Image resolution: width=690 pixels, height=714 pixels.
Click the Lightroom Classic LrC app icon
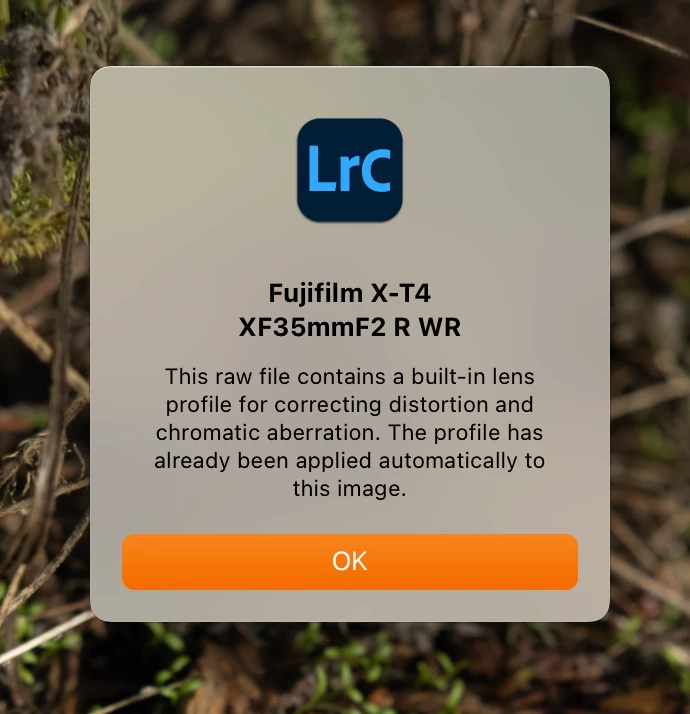click(349, 170)
